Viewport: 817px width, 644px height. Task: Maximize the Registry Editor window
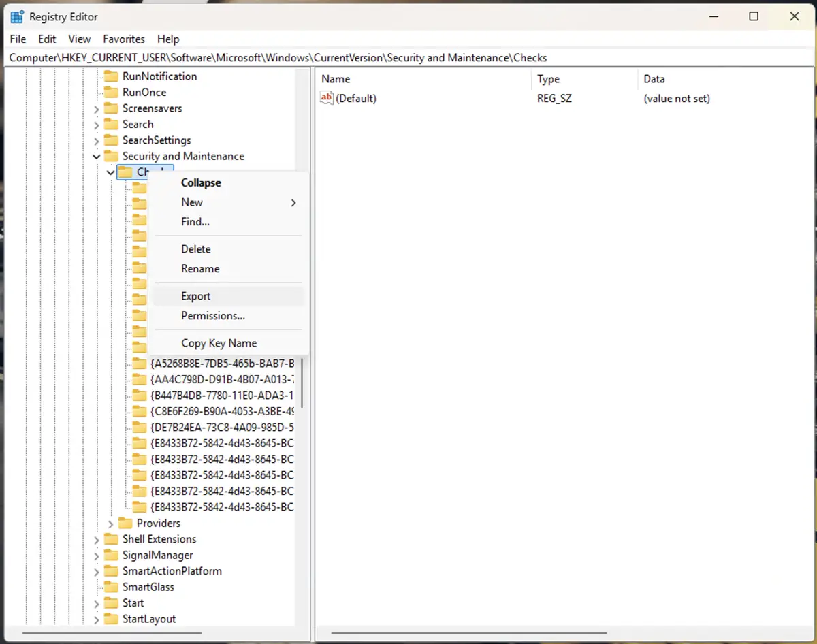(x=754, y=17)
